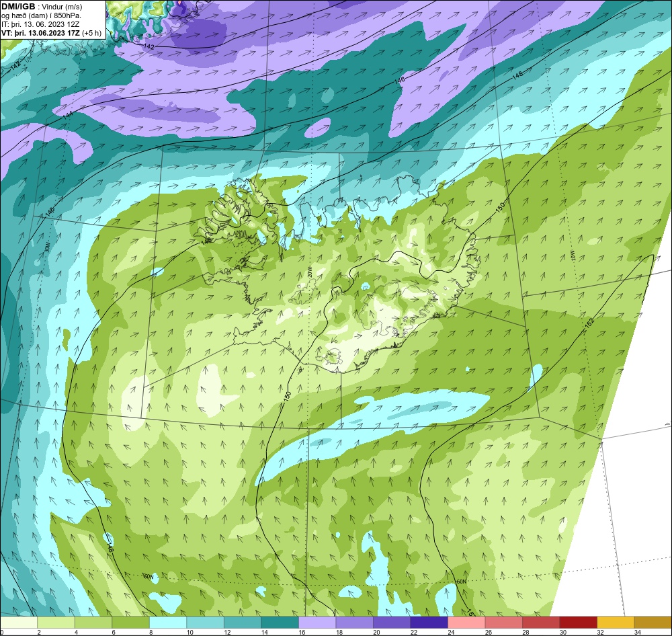Select the "146" contour label west of the Westfjords
Image resolution: width=672 pixels, height=636 pixels.
[50, 212]
